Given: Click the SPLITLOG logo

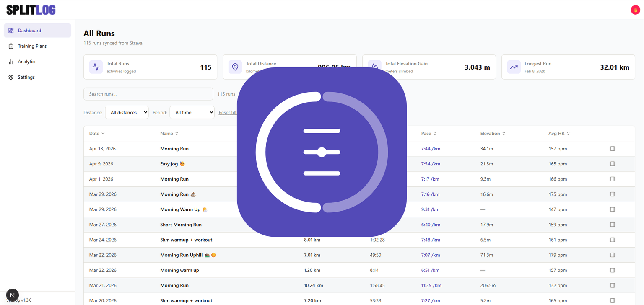Looking at the screenshot, I should [x=31, y=10].
